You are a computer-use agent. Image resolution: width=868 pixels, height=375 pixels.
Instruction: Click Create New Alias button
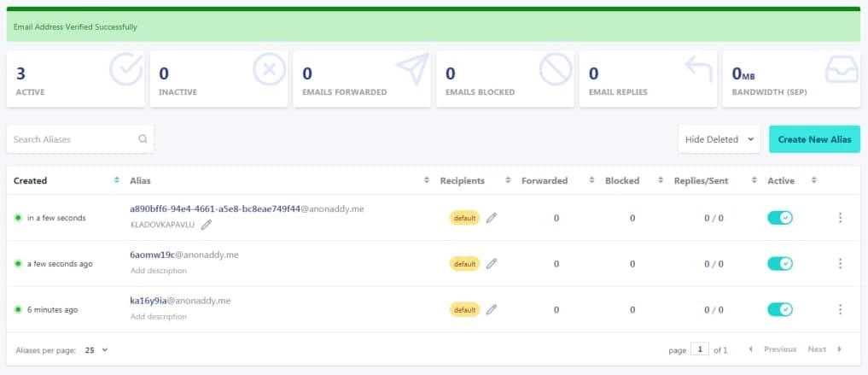tap(814, 139)
